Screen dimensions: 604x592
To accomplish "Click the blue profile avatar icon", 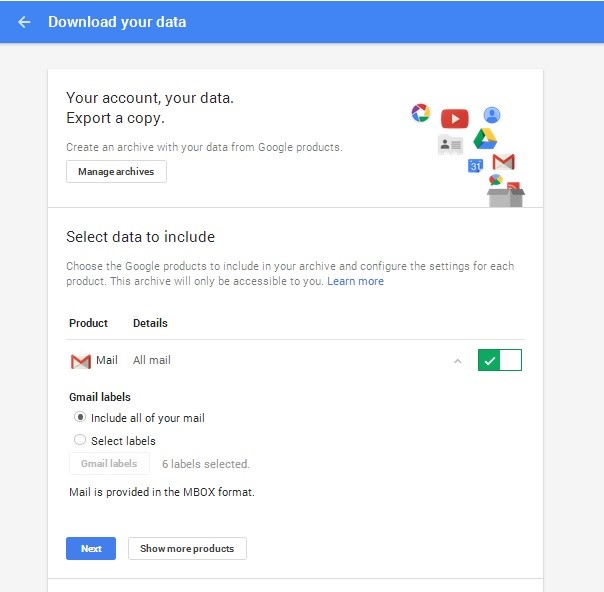I will point(491,115).
